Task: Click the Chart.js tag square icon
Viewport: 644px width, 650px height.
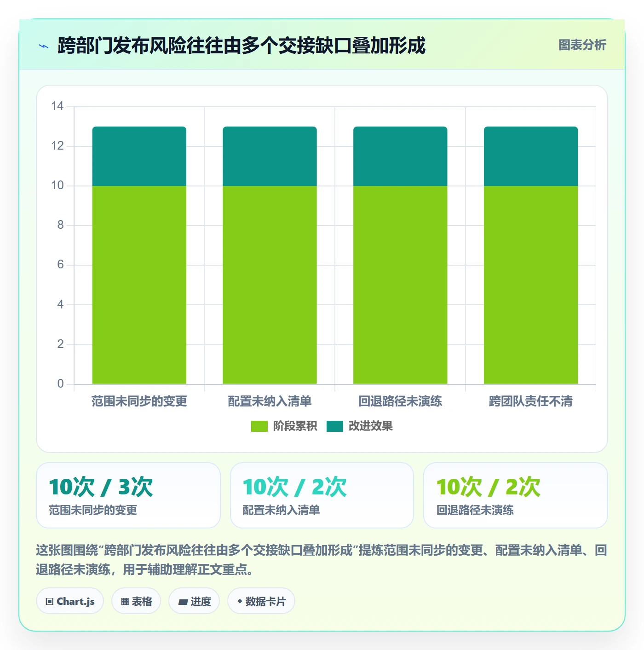Action: [50, 602]
